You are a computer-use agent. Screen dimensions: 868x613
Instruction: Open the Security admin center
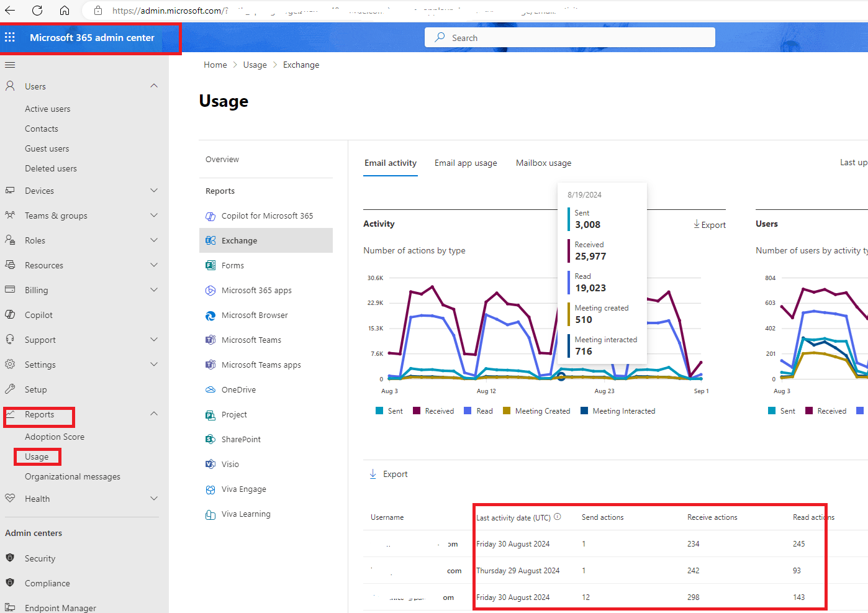(x=40, y=558)
